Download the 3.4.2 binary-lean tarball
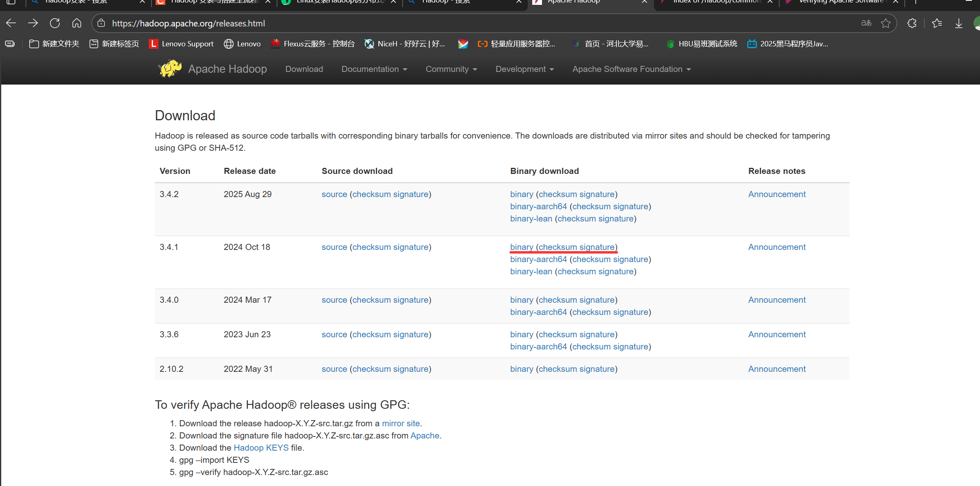The image size is (980, 486). 531,219
